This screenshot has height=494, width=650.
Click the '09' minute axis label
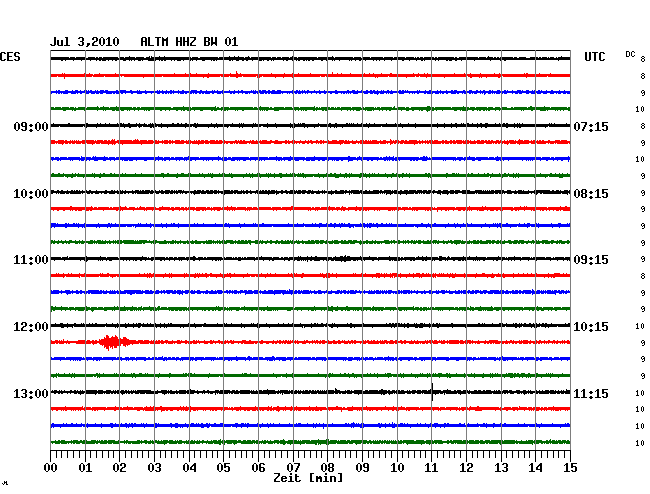point(362,467)
